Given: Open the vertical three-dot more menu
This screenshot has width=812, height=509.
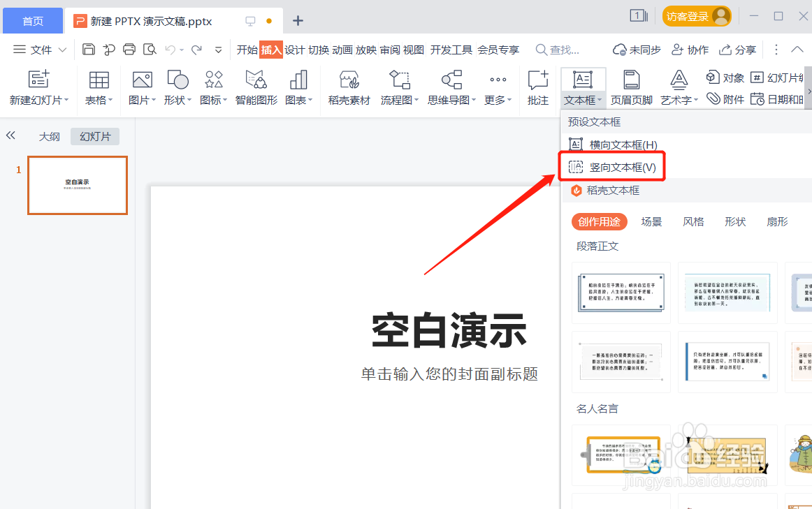Looking at the screenshot, I should [x=776, y=50].
